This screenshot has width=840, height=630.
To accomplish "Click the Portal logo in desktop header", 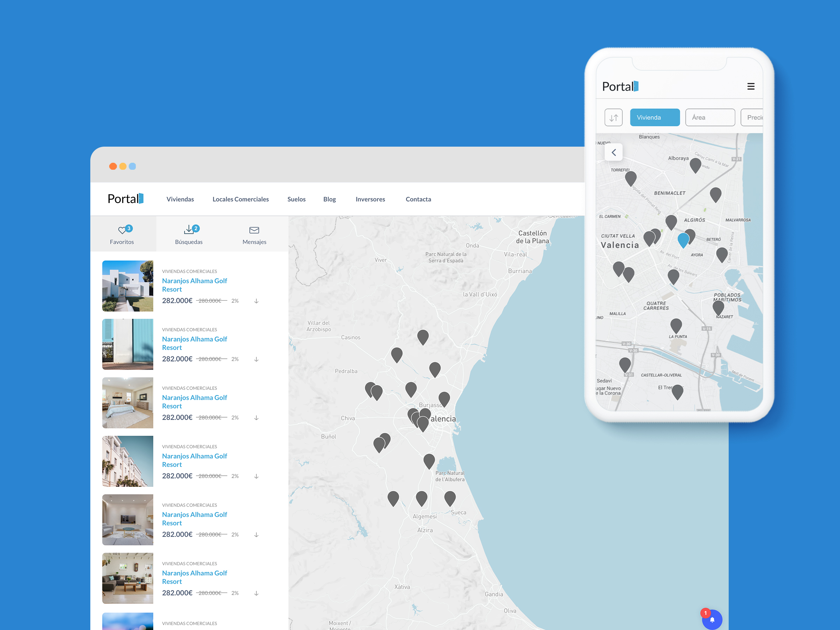I will click(x=125, y=198).
